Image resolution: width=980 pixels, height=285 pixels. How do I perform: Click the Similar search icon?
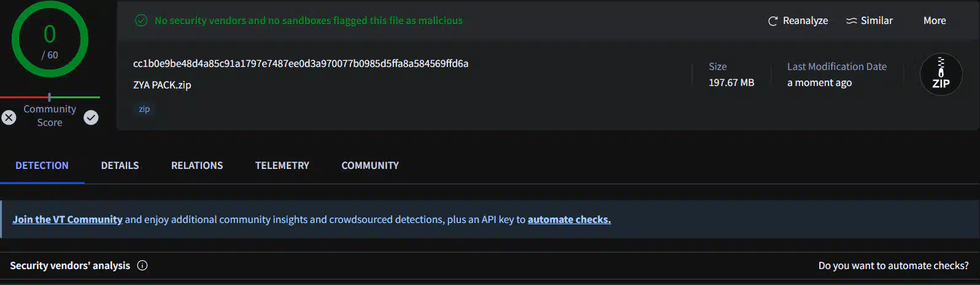851,21
